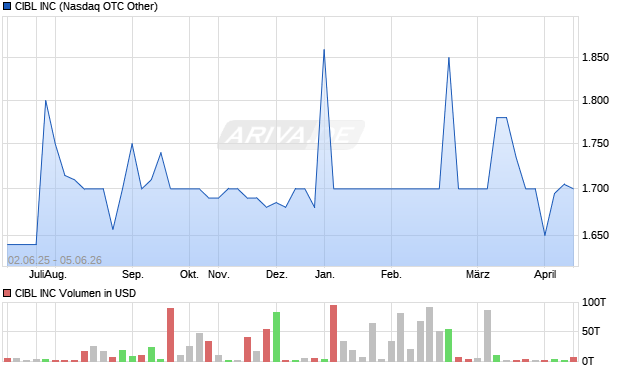Click the 'Nov.' month label
This screenshot has height=371, width=620.
point(219,274)
